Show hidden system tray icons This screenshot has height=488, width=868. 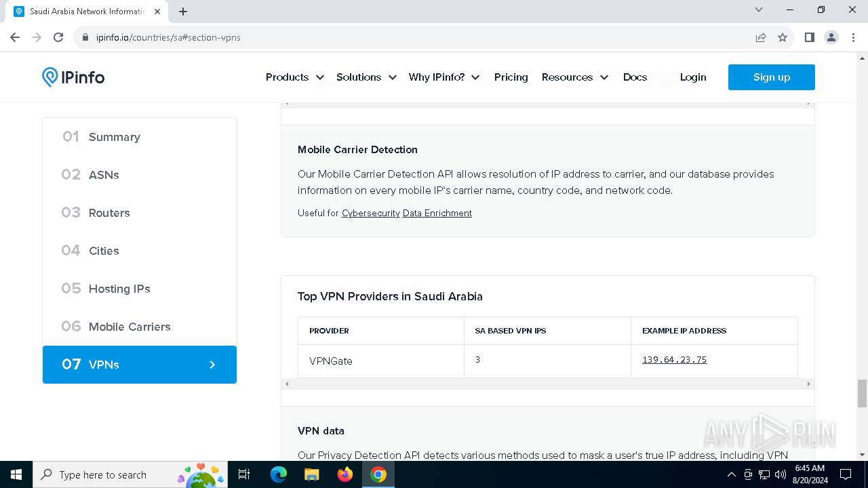point(731,474)
